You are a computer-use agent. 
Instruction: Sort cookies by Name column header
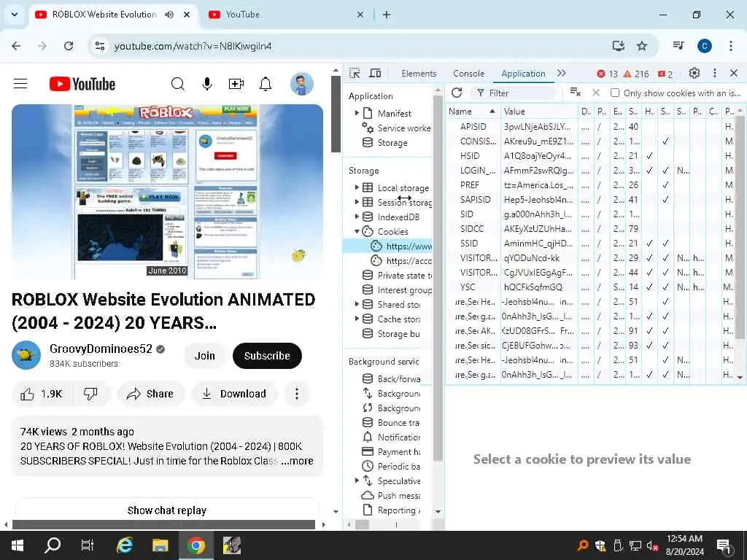472,112
